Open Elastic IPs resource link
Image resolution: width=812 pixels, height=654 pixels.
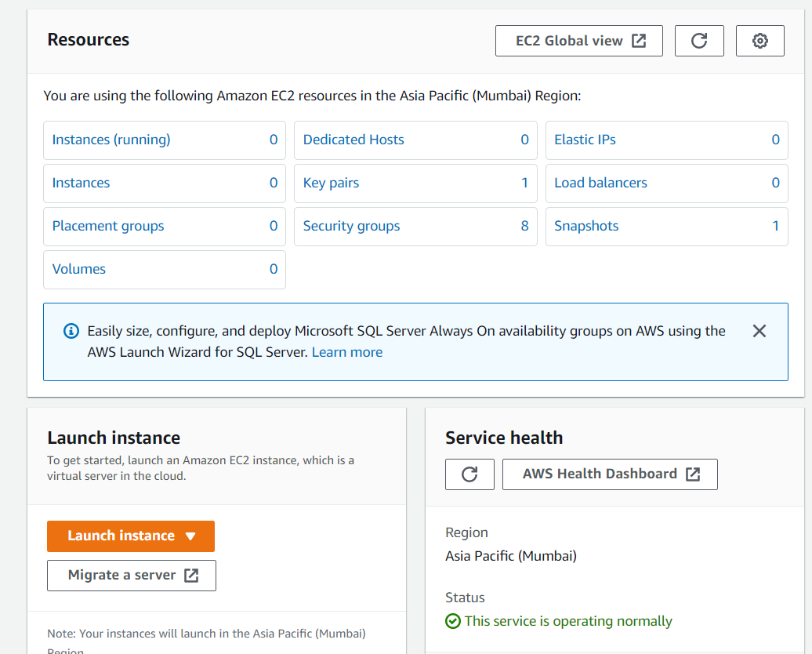pos(585,140)
